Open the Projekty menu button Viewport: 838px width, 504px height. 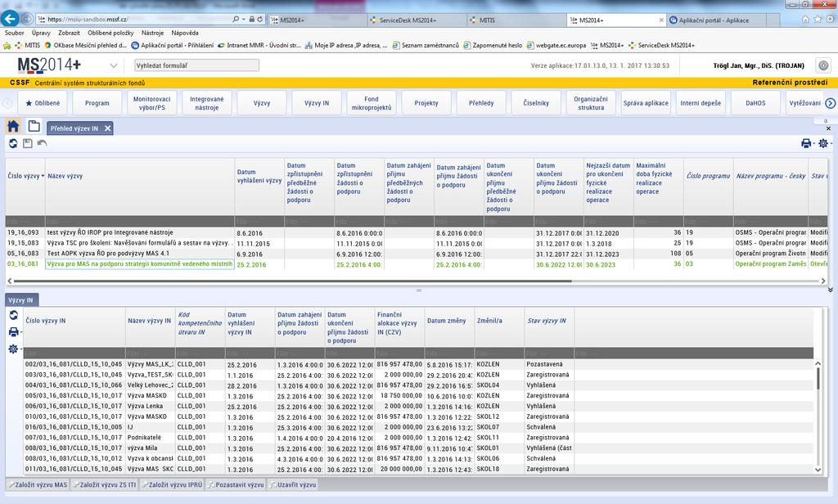click(426, 103)
